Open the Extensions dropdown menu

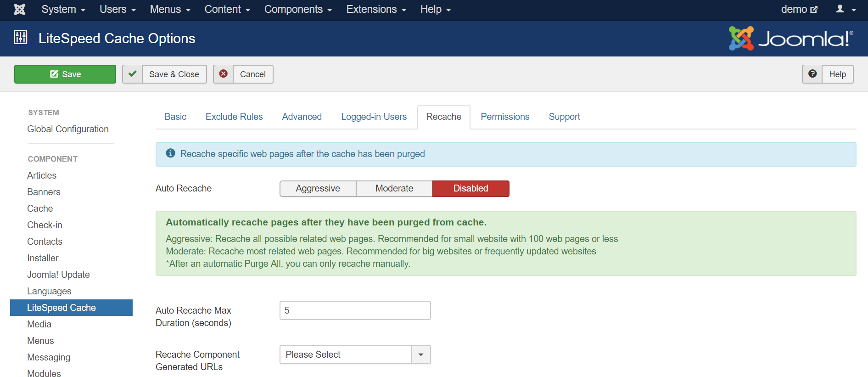tap(376, 9)
